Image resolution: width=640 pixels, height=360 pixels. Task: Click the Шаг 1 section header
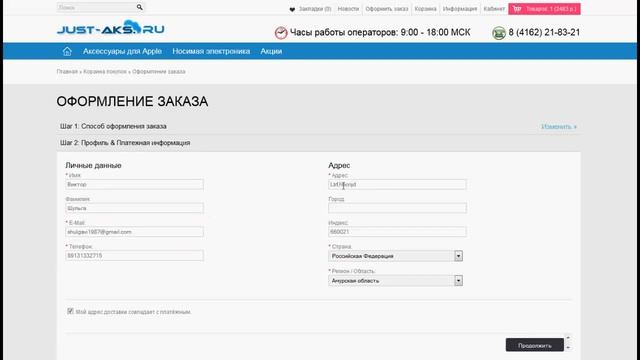click(318, 126)
